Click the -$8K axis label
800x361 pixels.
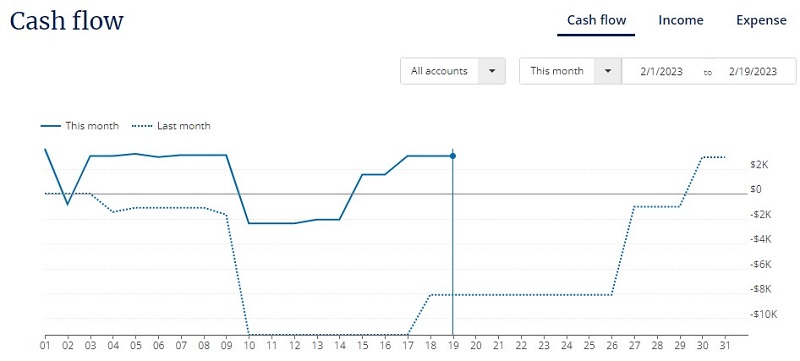(x=760, y=289)
